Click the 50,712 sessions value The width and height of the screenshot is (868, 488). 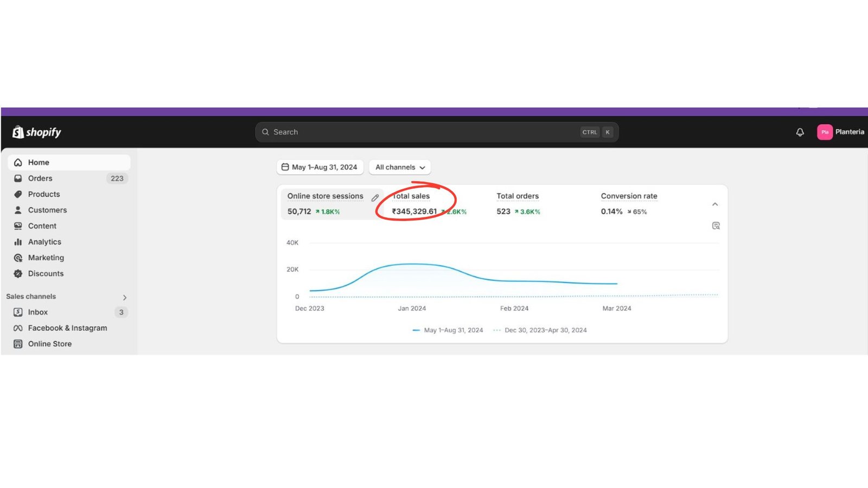click(299, 211)
